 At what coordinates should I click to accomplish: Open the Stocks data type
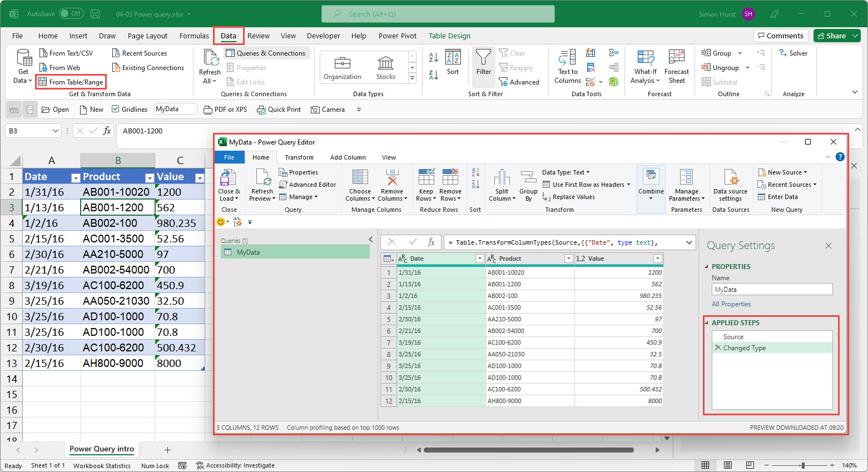[x=385, y=67]
